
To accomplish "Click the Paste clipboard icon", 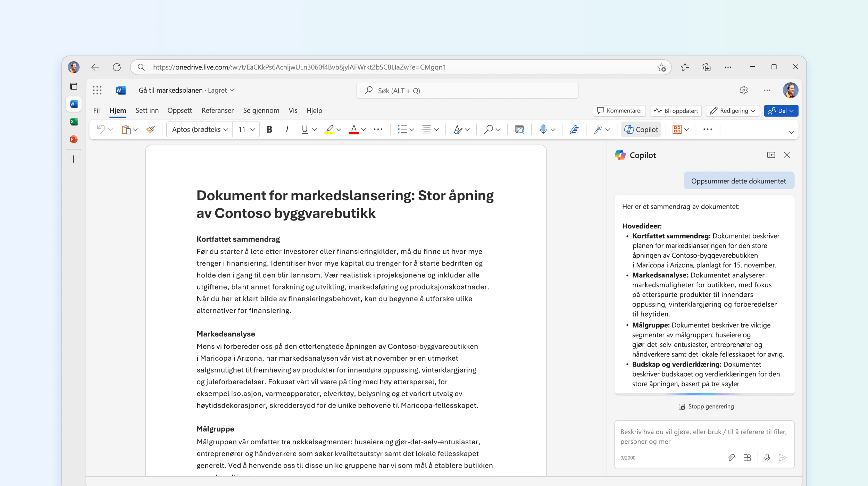I will (x=126, y=129).
